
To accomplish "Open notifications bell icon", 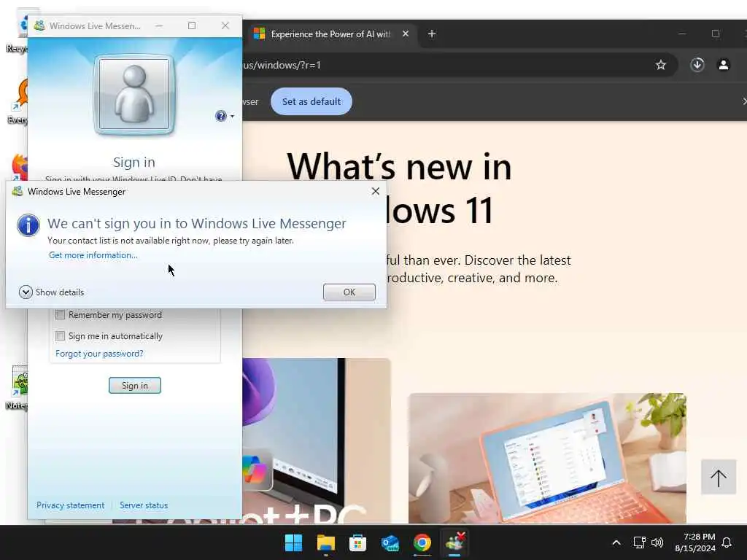I will pyautogui.click(x=727, y=542).
